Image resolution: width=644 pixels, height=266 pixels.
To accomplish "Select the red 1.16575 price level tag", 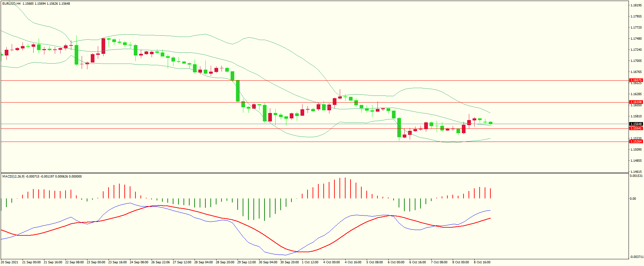I will 636,80.
